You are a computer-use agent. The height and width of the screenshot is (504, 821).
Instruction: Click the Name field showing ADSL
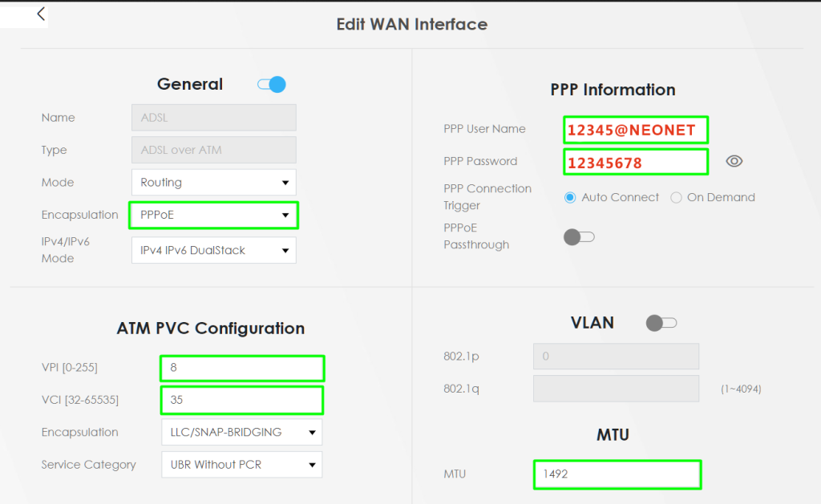[213, 118]
